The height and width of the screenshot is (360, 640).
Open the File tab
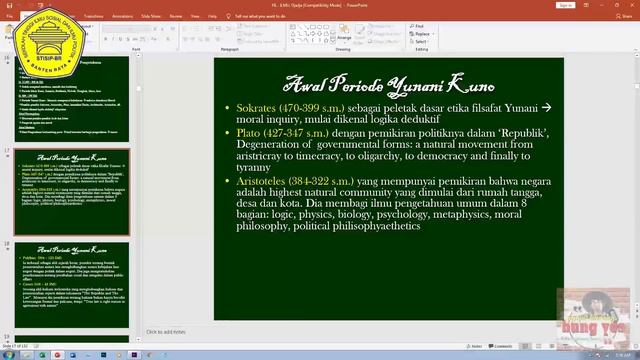9,16
